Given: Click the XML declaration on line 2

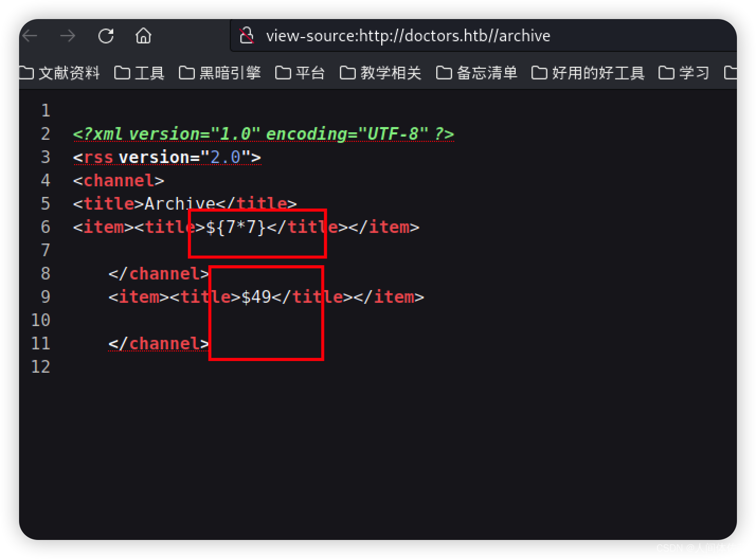Looking at the screenshot, I should point(264,134).
